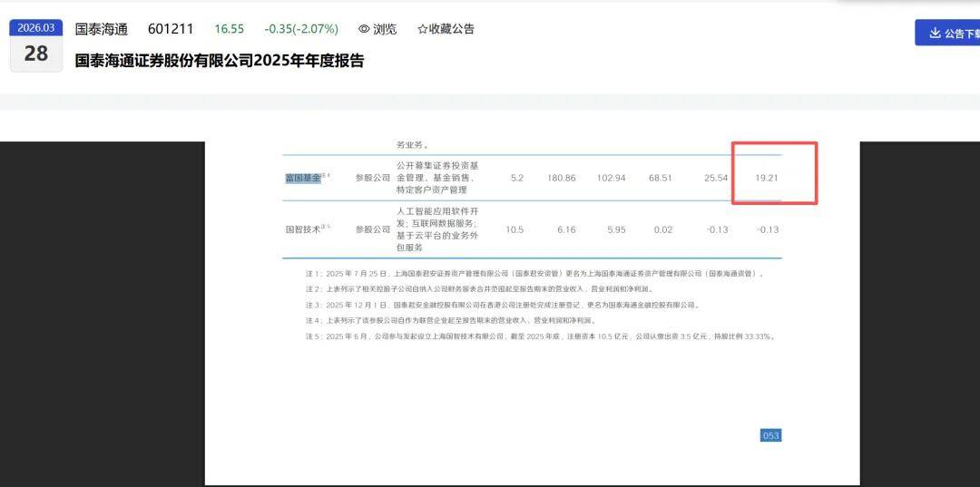
Task: Click the 国智技术 row name
Action: 303,229
